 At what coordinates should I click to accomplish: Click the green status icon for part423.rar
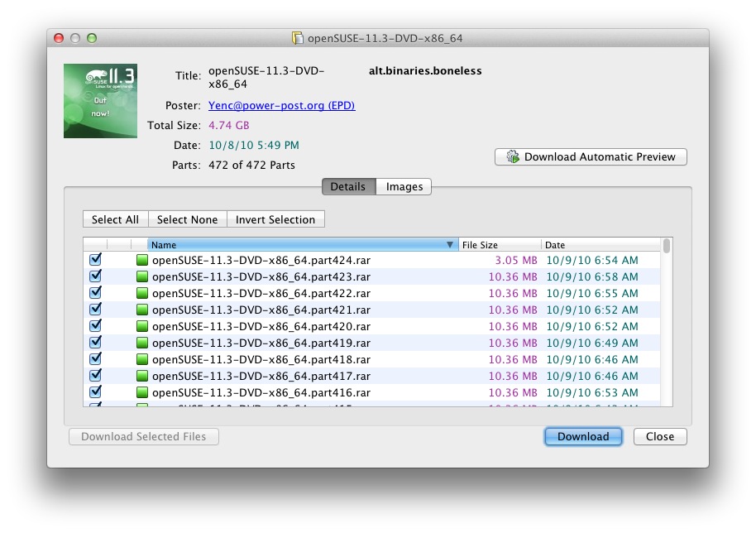point(141,277)
